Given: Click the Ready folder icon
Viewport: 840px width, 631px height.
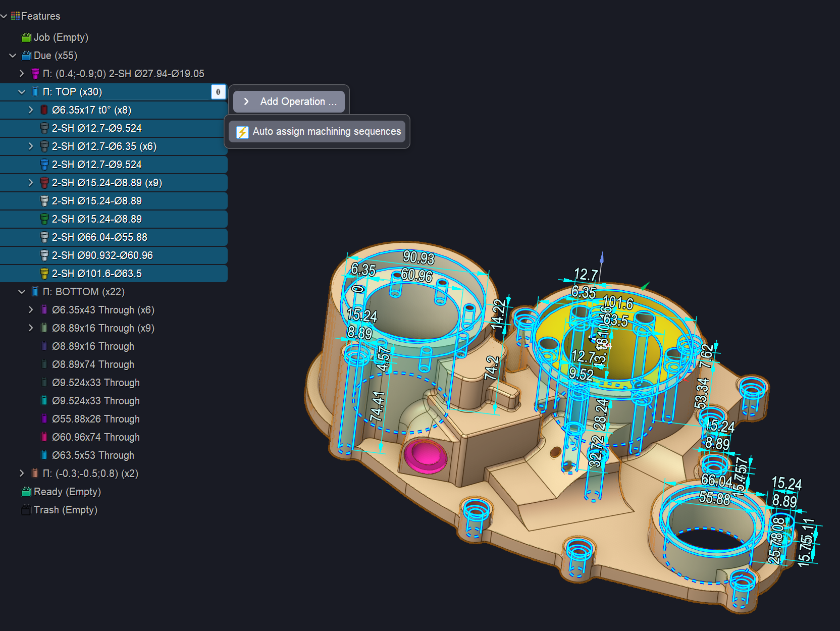Looking at the screenshot, I should coord(26,492).
